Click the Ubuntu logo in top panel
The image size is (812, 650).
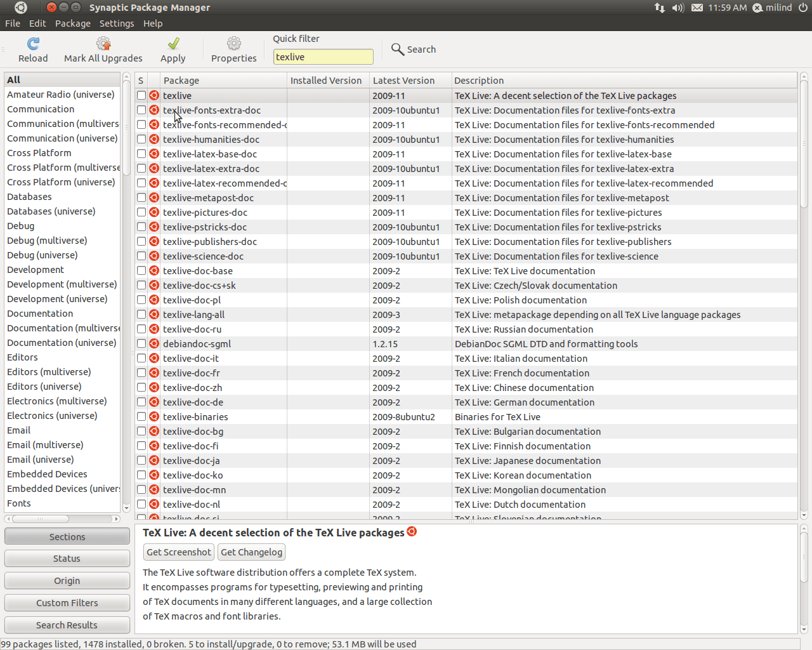click(21, 8)
